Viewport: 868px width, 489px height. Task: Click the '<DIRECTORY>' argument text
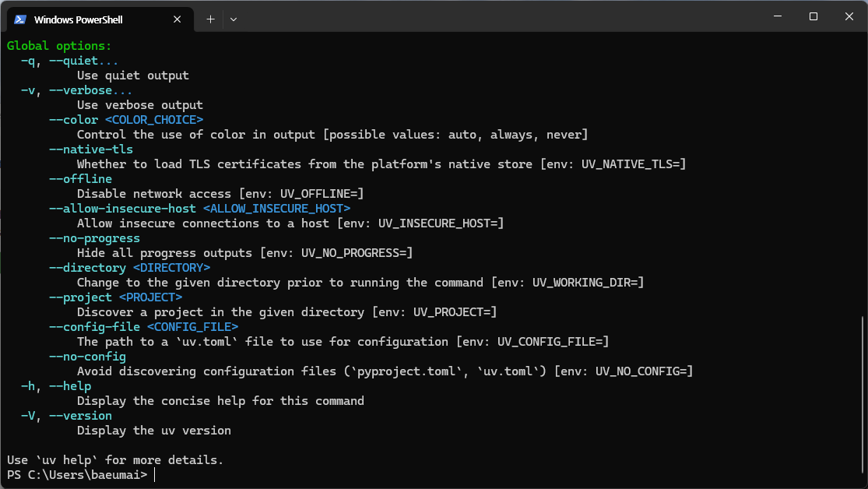tap(171, 268)
